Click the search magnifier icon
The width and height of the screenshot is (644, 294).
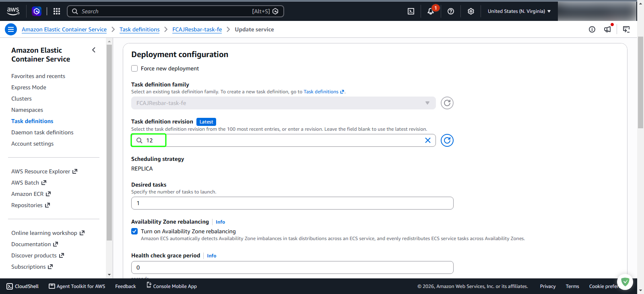pos(75,11)
